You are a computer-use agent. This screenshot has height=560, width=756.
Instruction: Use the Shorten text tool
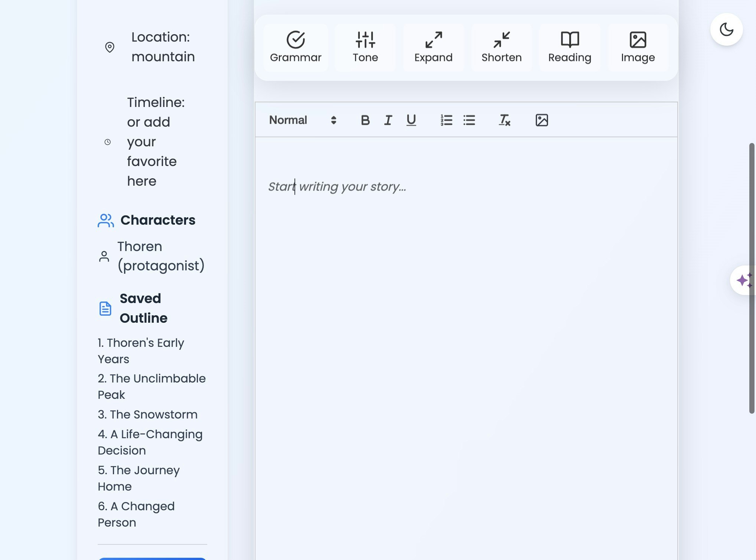[x=501, y=48]
